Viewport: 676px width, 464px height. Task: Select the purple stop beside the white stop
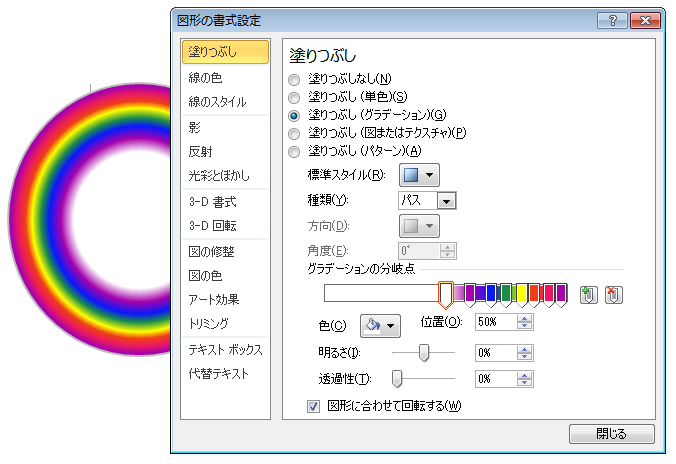pyautogui.click(x=470, y=295)
